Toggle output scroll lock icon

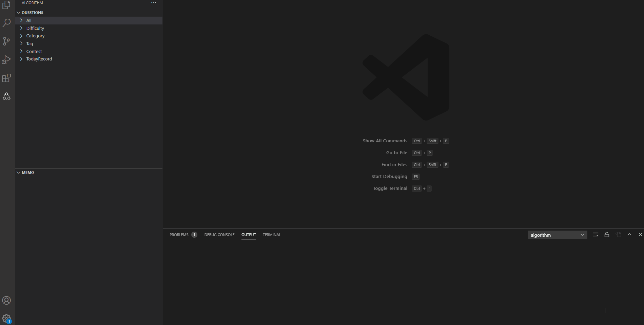coord(607,235)
